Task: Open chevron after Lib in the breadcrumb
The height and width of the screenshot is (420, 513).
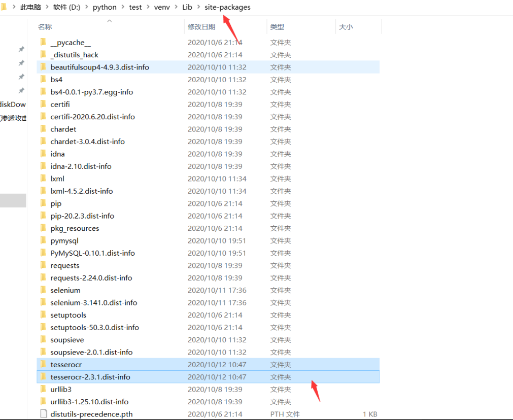Action: click(198, 7)
